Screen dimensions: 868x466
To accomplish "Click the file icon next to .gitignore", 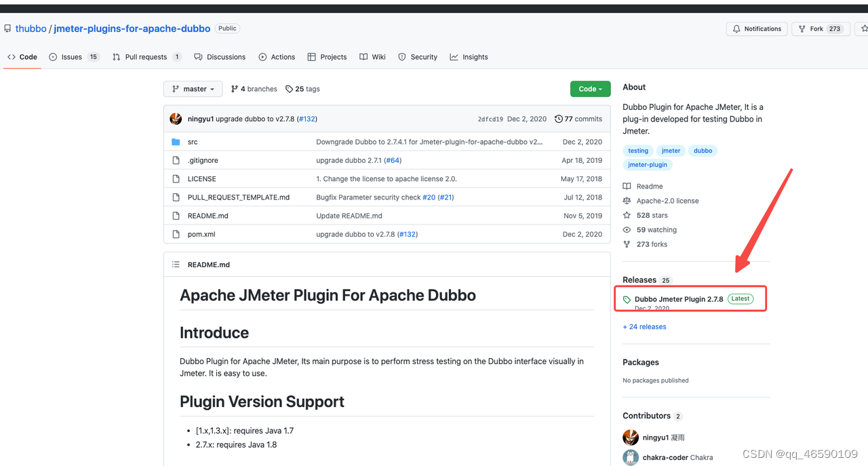I will coord(176,160).
